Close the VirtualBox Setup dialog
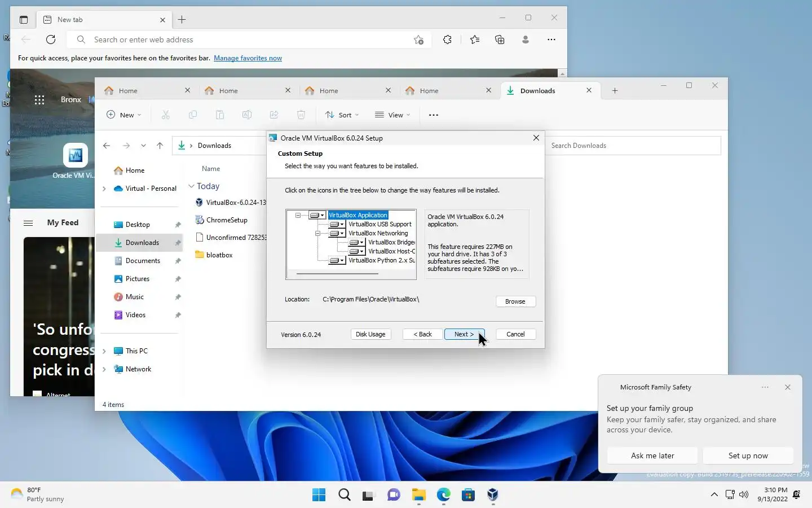Viewport: 812px width, 508px height. [536, 138]
